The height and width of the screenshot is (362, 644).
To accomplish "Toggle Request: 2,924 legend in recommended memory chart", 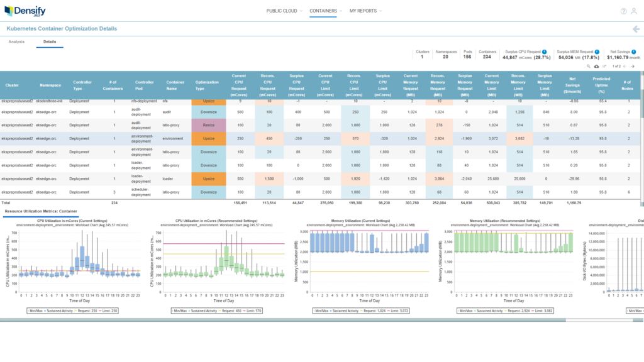I will [x=518, y=310].
